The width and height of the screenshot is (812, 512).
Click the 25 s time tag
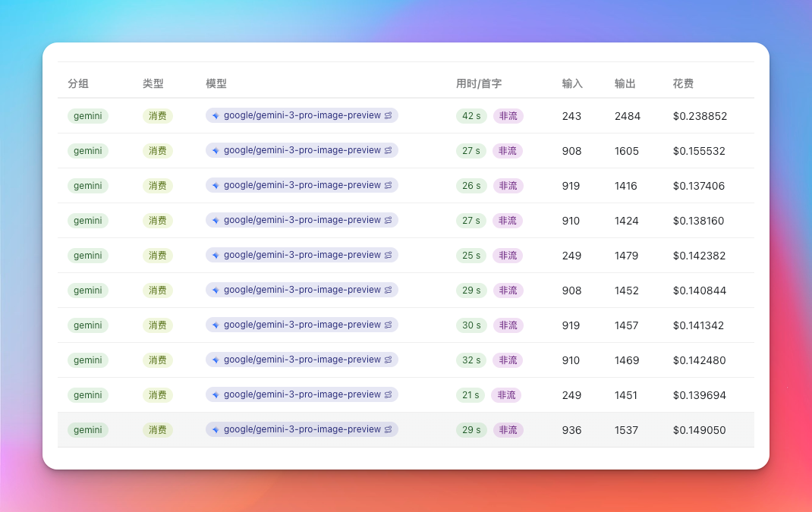471,255
